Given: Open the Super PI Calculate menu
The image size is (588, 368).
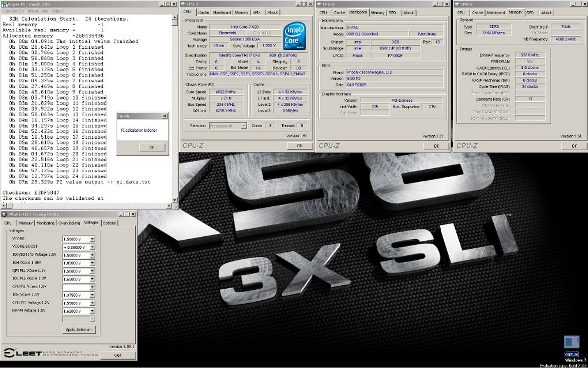Looking at the screenshot, I should (x=13, y=11).
